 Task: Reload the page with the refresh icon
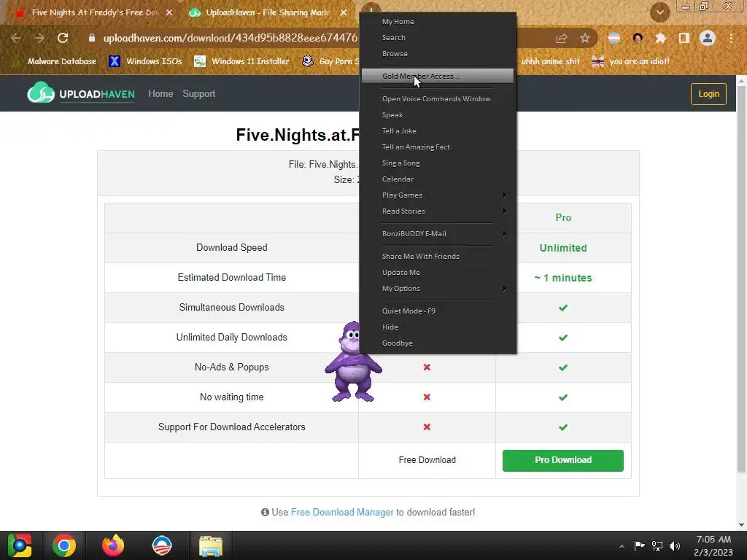click(x=63, y=38)
